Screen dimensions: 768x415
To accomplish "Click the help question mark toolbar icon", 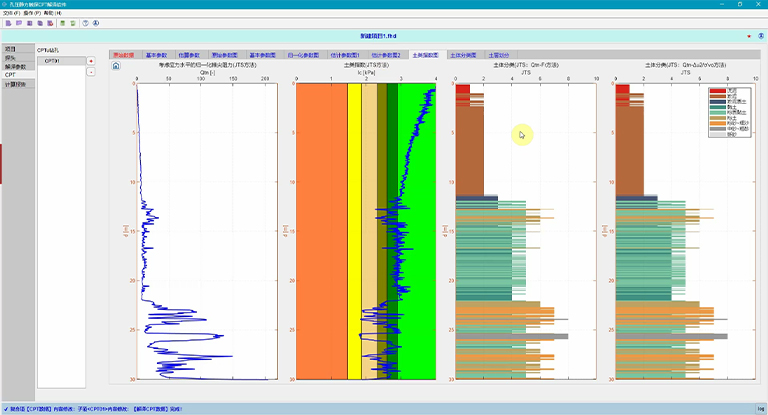I will coord(84,21).
